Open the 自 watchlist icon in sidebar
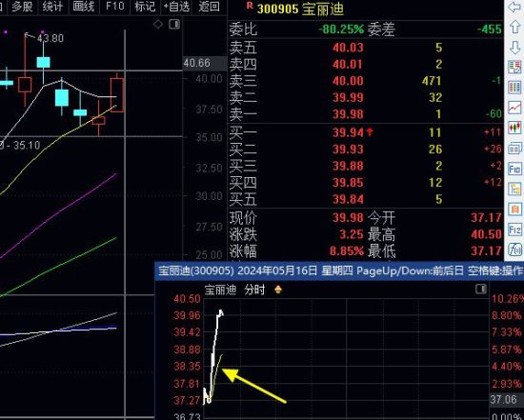The height and width of the screenshot is (420, 524). (514, 210)
